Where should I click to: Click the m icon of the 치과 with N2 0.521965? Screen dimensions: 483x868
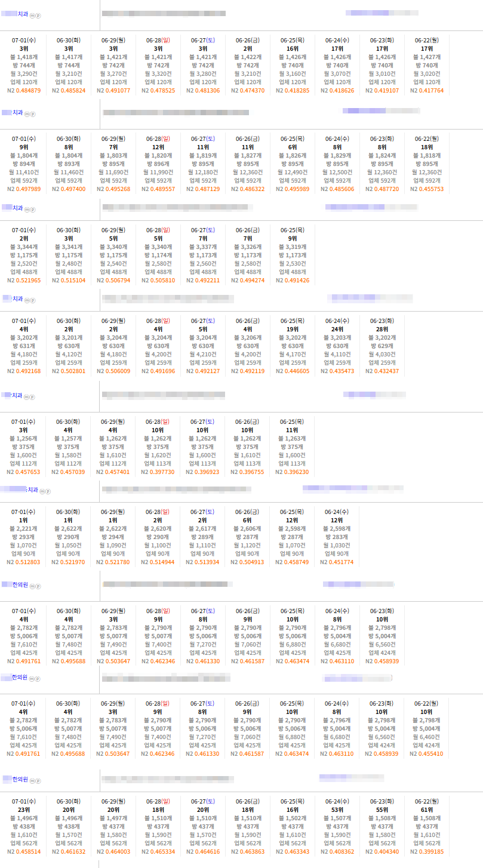[x=27, y=209]
